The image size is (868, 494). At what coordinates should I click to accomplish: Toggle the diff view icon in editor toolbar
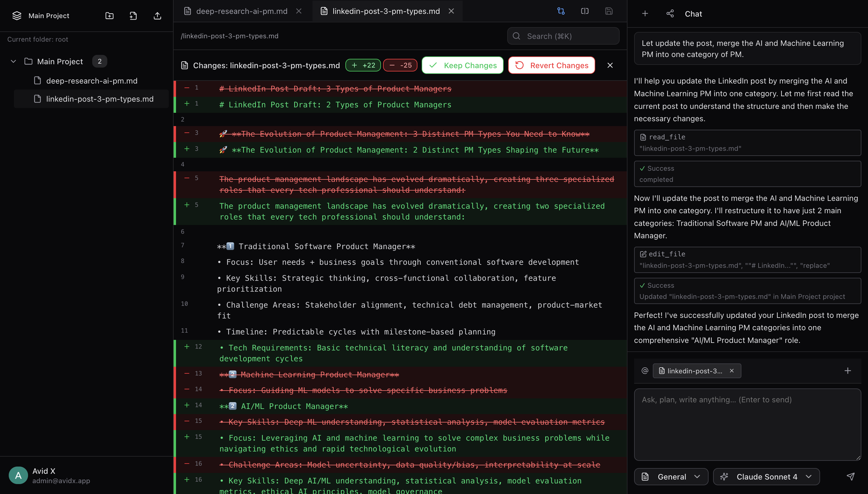tap(561, 11)
